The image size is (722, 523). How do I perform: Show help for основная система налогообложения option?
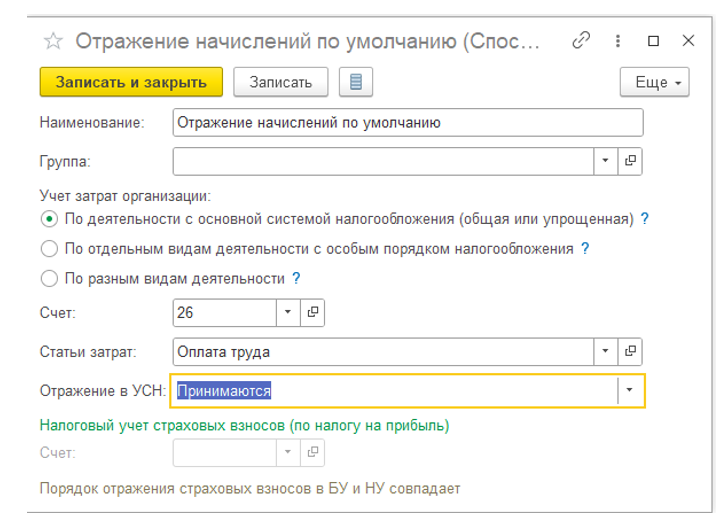point(645,219)
